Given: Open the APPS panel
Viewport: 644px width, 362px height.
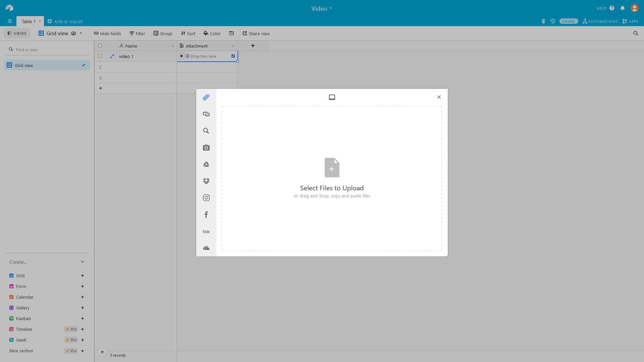Looking at the screenshot, I should tap(630, 21).
